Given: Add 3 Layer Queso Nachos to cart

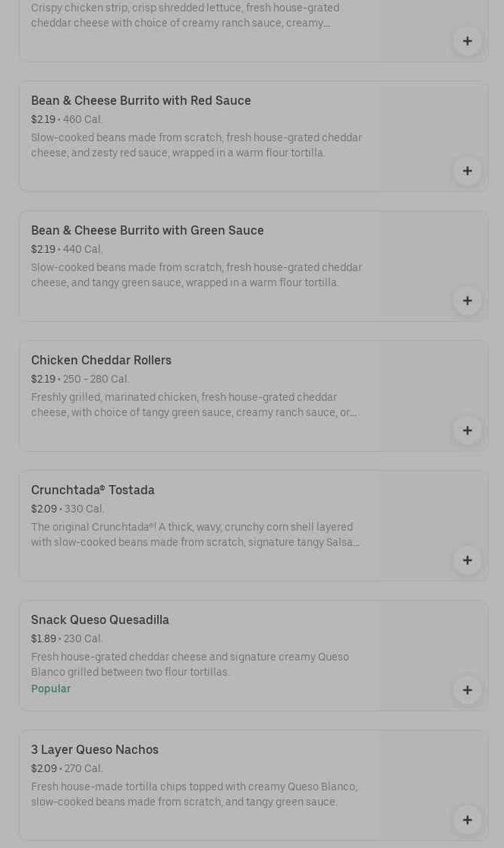Looking at the screenshot, I should tap(467, 820).
